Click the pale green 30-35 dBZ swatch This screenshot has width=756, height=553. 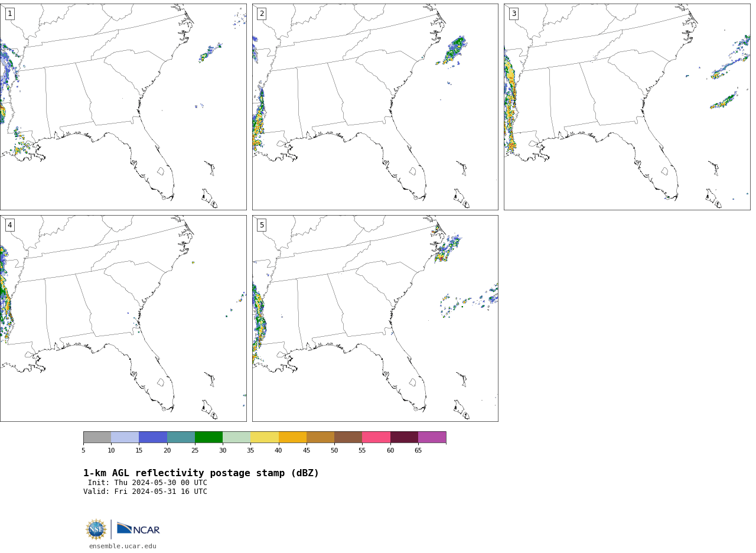pos(236,437)
